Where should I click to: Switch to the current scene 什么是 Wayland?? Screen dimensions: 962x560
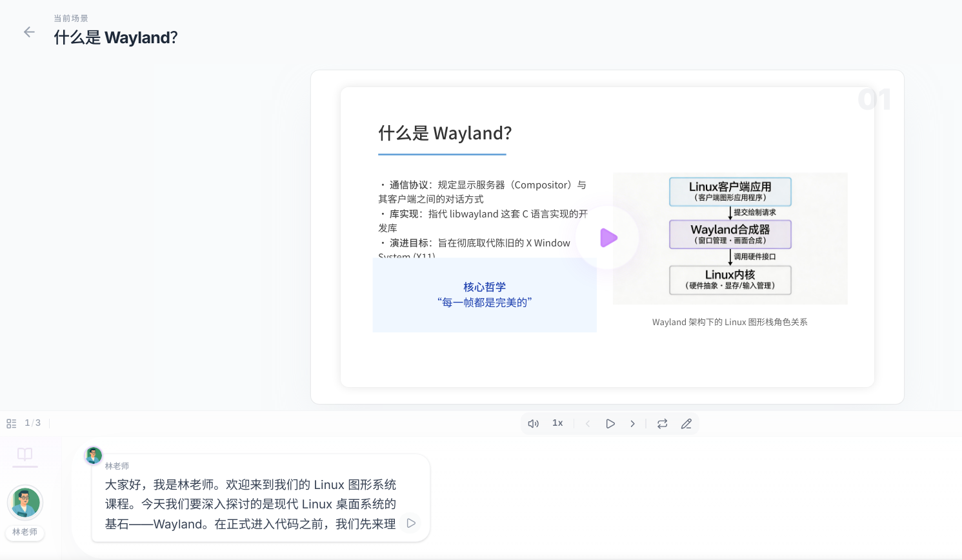(x=116, y=37)
